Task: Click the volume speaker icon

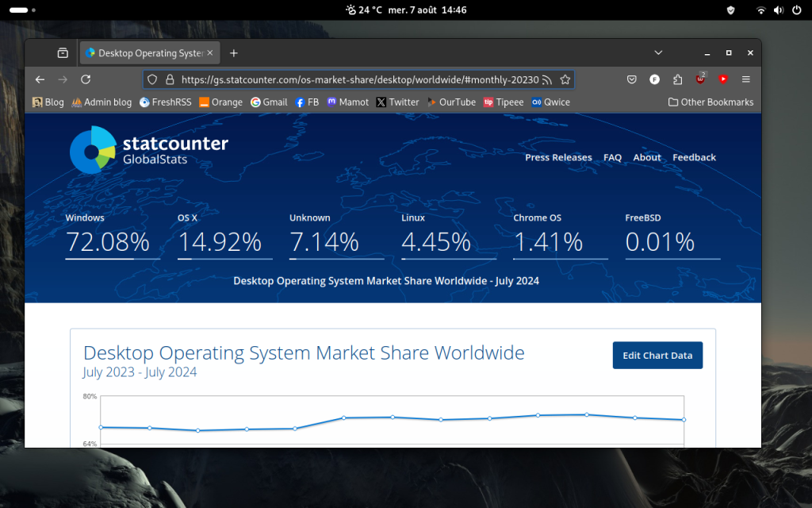Action: click(779, 10)
